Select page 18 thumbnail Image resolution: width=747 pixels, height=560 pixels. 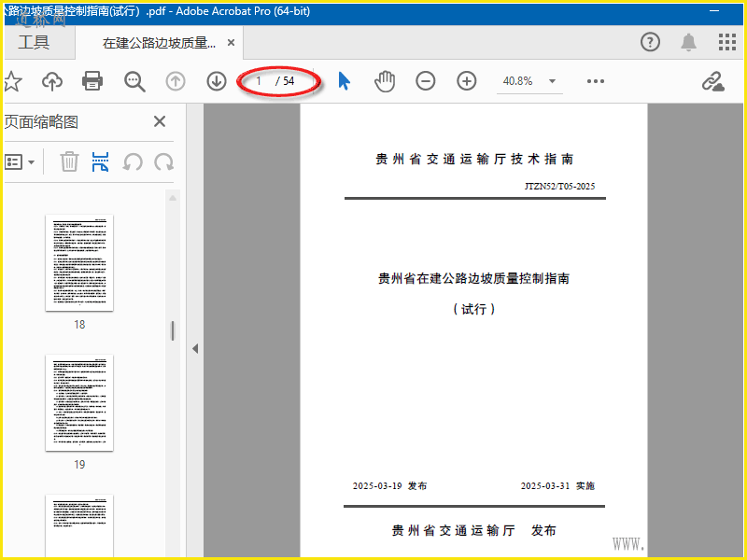pos(79,263)
